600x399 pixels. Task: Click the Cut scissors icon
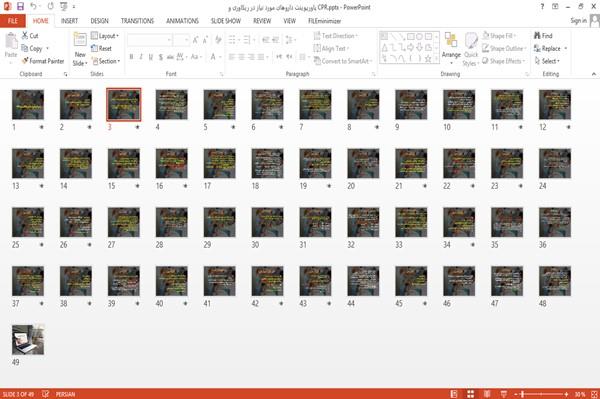pyautogui.click(x=25, y=36)
